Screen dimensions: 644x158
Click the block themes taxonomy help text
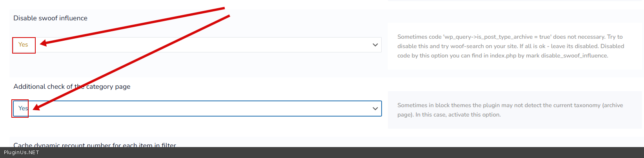pos(510,105)
